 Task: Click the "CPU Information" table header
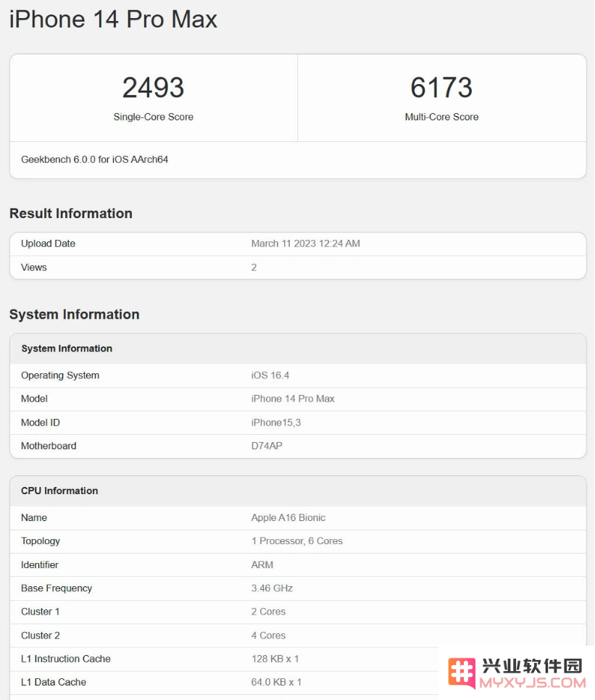[298, 491]
